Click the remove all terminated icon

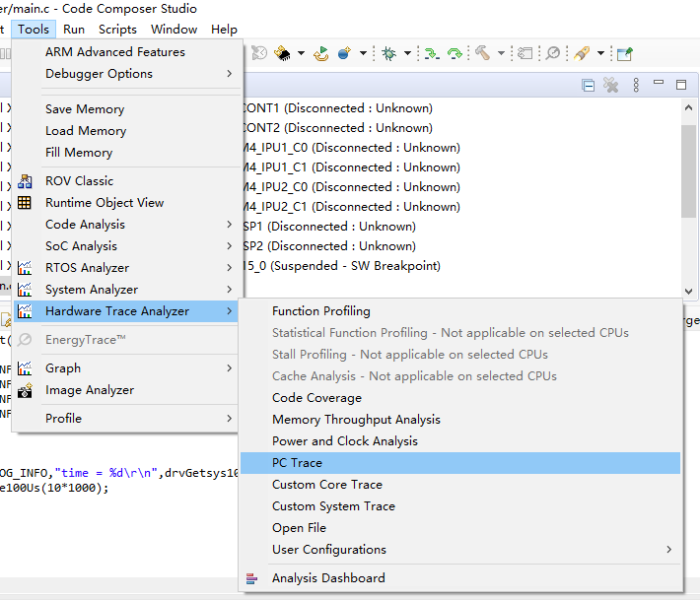(x=610, y=85)
